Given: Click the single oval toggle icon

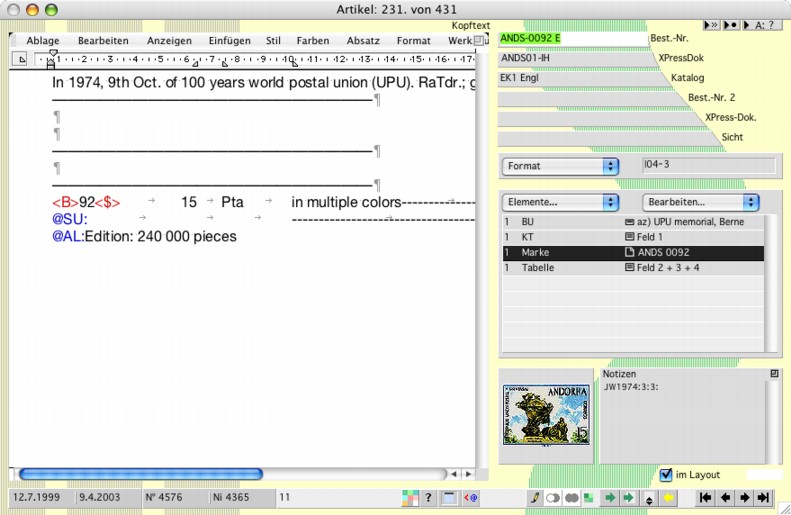Looking at the screenshot, I should pos(553,497).
